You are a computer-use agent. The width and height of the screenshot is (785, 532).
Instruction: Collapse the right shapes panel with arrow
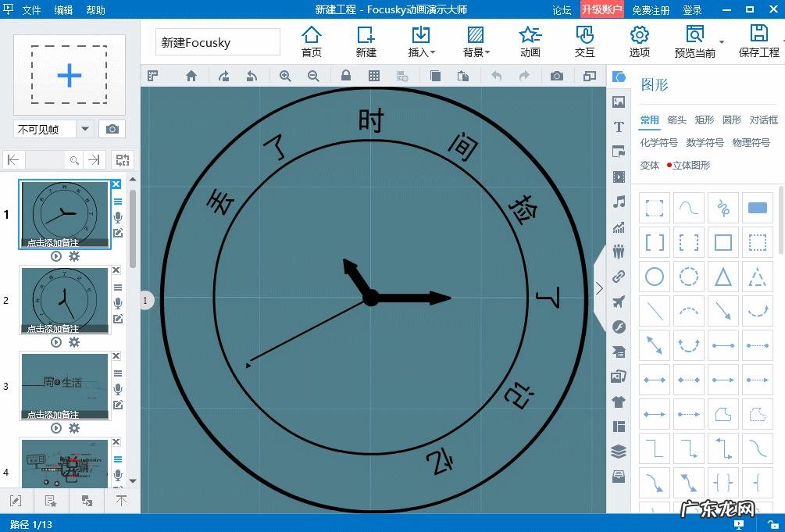pos(599,288)
